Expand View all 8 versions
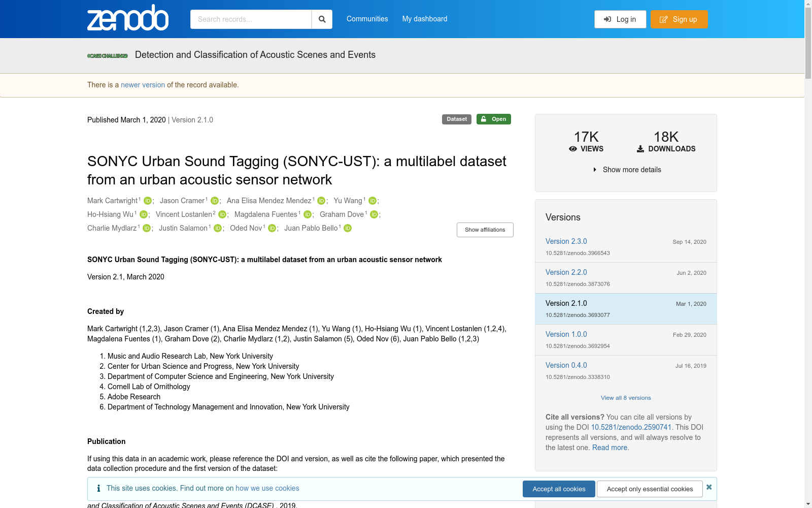The width and height of the screenshot is (812, 508). (626, 398)
